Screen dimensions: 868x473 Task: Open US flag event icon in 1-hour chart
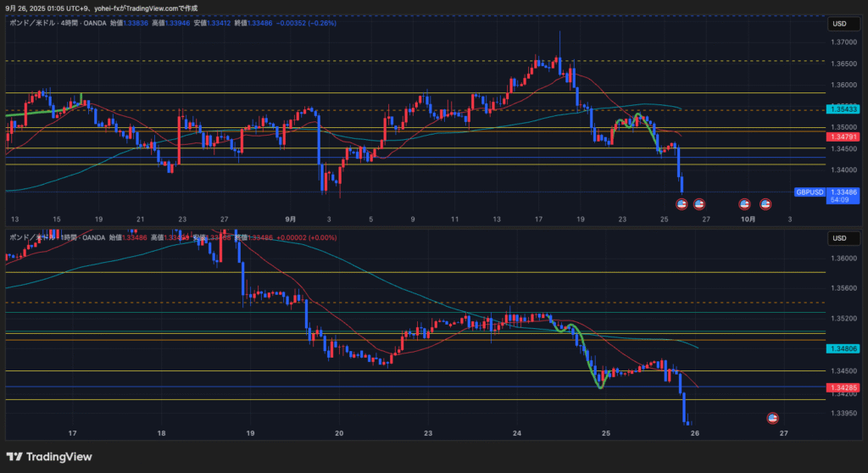coord(773,418)
